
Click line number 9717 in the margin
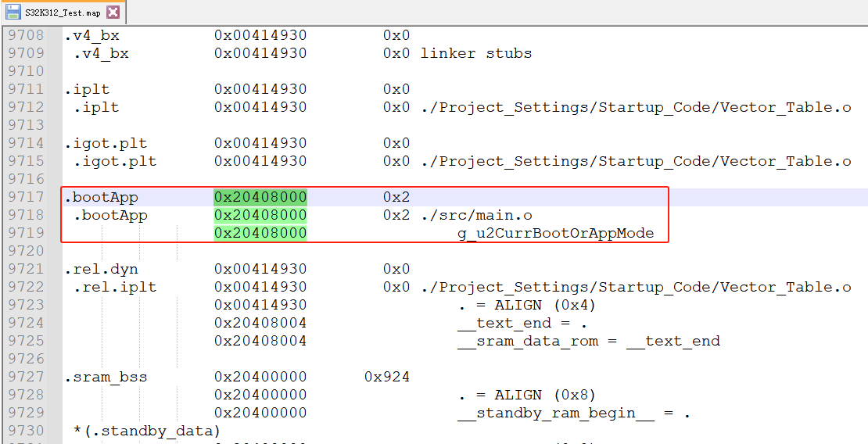pos(26,197)
